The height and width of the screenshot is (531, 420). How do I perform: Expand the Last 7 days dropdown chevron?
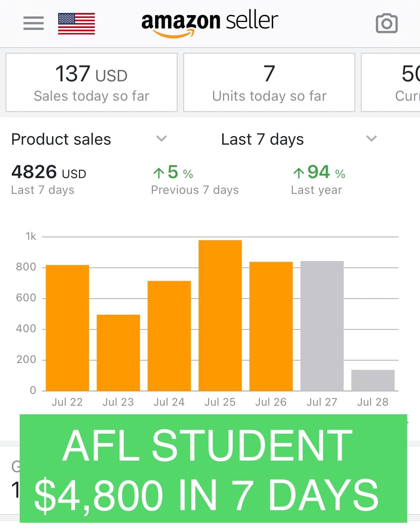pos(371,139)
